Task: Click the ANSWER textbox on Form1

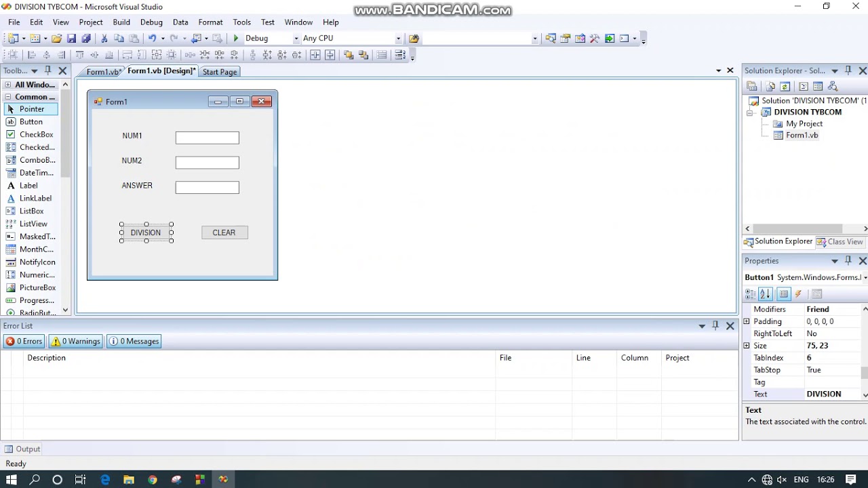Action: point(208,187)
